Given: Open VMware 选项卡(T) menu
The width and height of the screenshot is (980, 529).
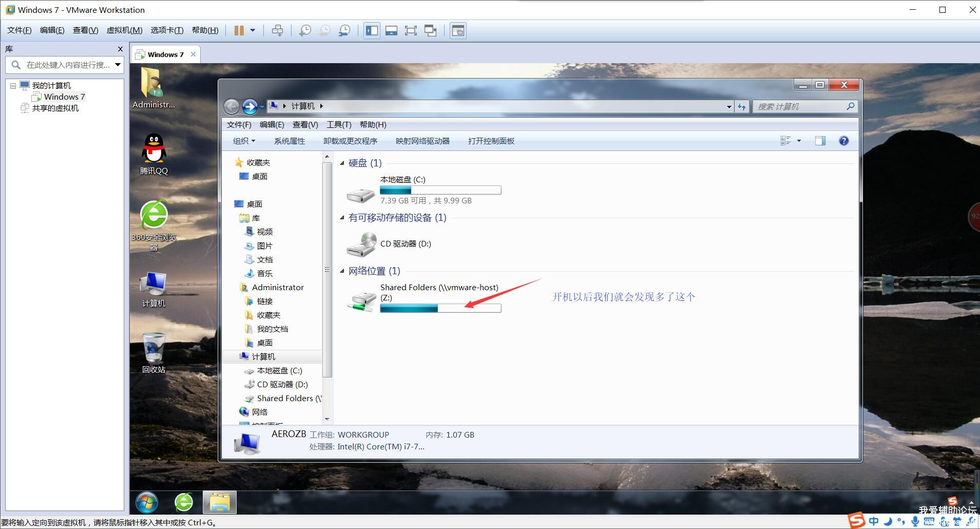Looking at the screenshot, I should click(167, 30).
